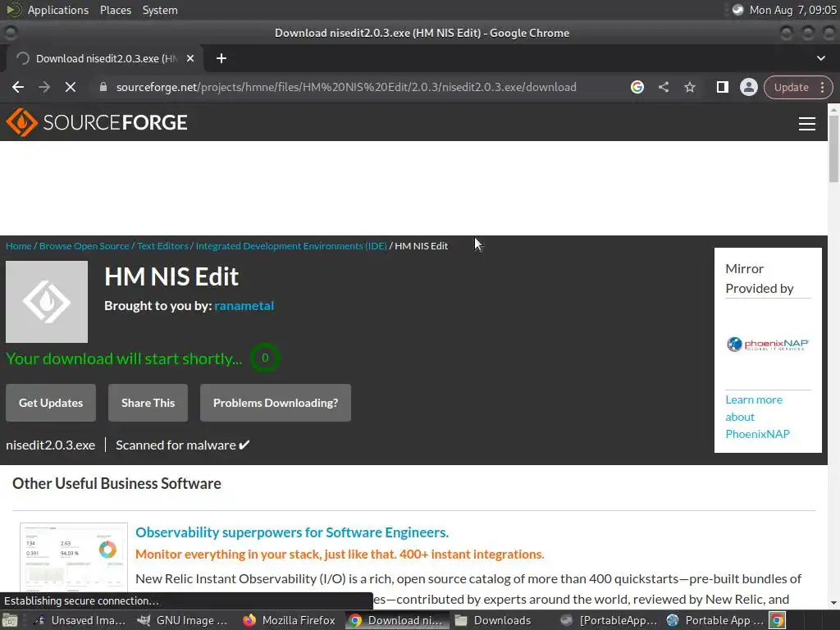Screen dimensions: 840x630
Task: Stop page loading with X button
Action: 71,87
